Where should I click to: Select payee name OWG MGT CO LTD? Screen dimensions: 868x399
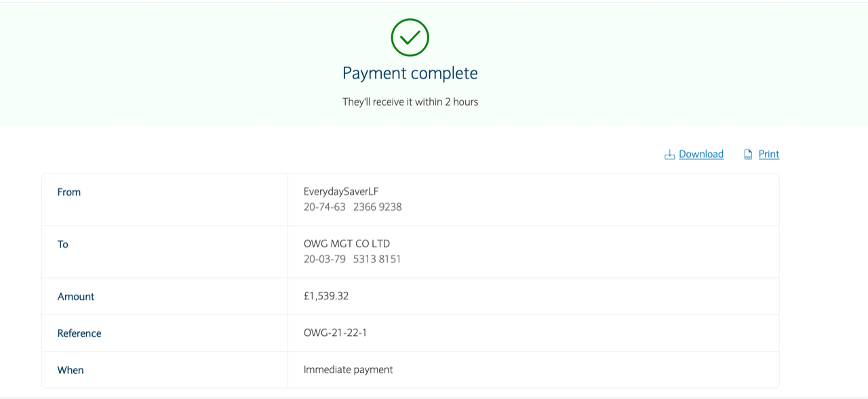click(x=347, y=244)
